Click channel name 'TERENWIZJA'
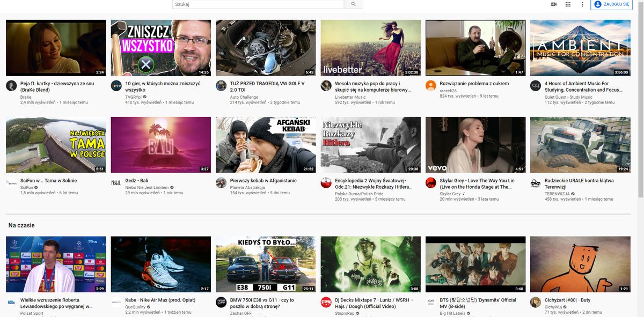The width and height of the screenshot is (644, 317). click(557, 194)
